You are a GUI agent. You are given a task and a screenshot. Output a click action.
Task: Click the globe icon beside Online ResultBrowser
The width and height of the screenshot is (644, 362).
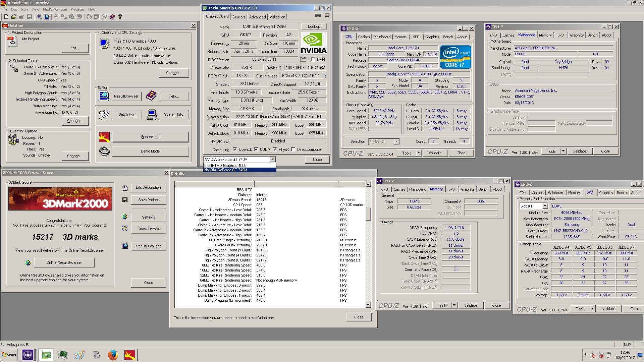tap(28, 262)
